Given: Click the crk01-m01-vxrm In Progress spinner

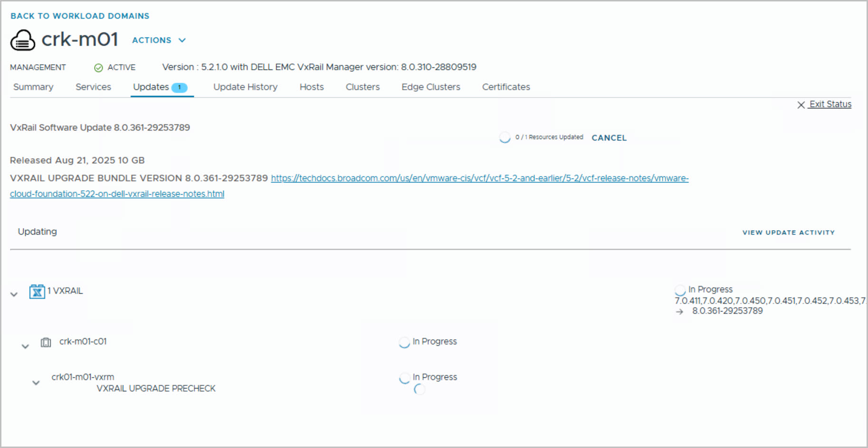Looking at the screenshot, I should click(404, 378).
